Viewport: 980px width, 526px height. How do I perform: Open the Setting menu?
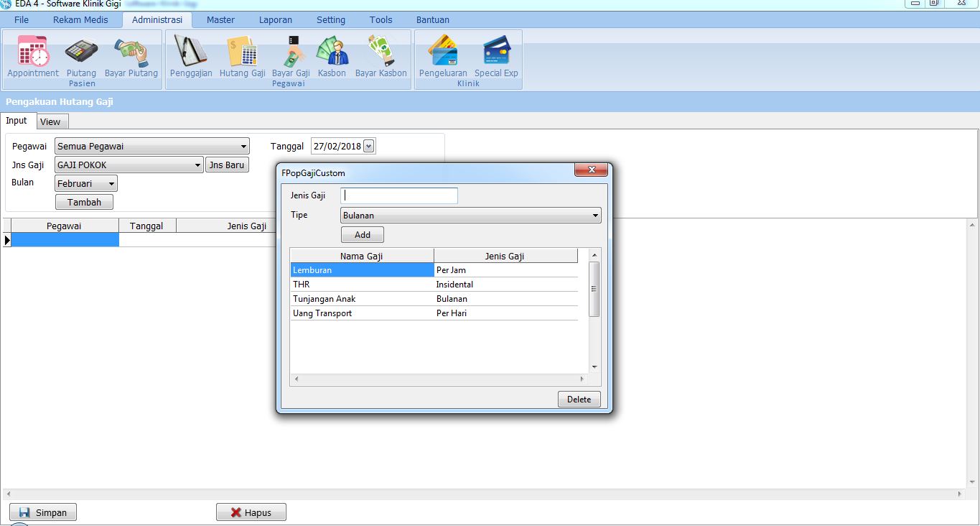coord(331,19)
